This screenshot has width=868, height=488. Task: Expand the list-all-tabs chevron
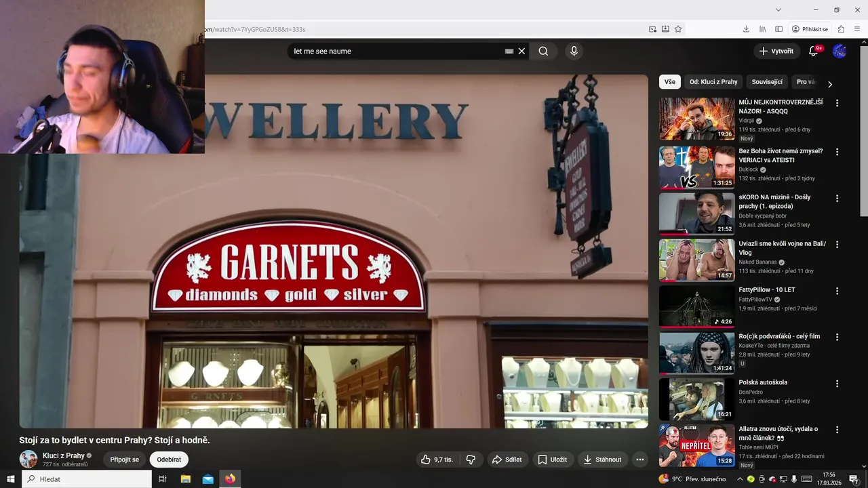[778, 9]
